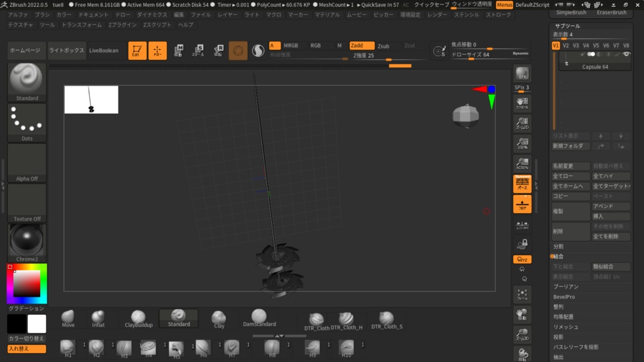The width and height of the screenshot is (644, 362).
Task: Select the DamStandard brush
Action: click(x=259, y=319)
